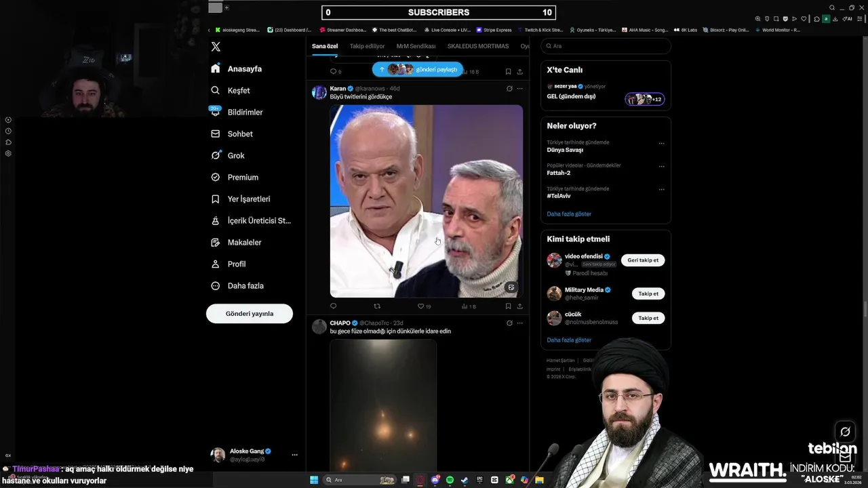Viewport: 868px width, 488px height.
Task: Open Karan's profile avatar
Action: [319, 92]
